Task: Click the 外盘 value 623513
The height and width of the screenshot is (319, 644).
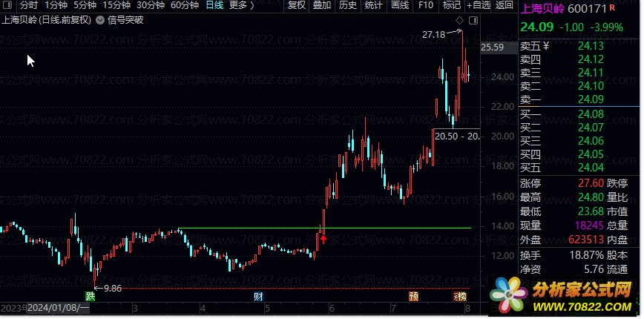Action: (586, 240)
